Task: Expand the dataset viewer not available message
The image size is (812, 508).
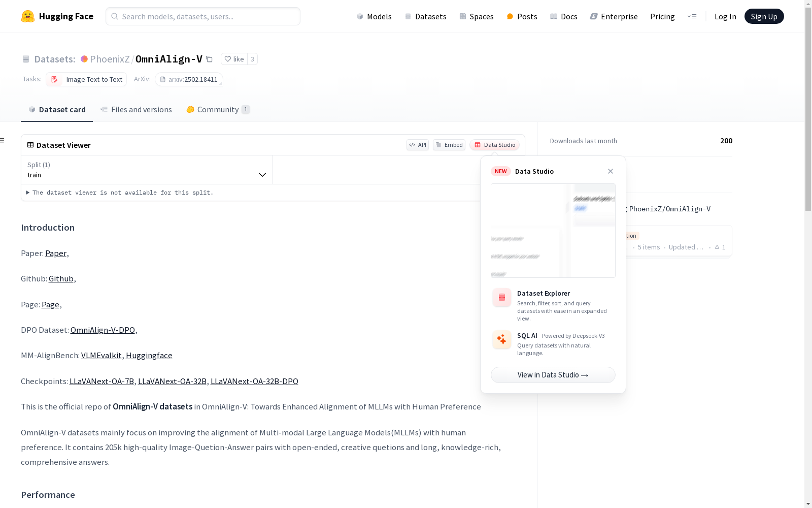Action: [x=120, y=193]
